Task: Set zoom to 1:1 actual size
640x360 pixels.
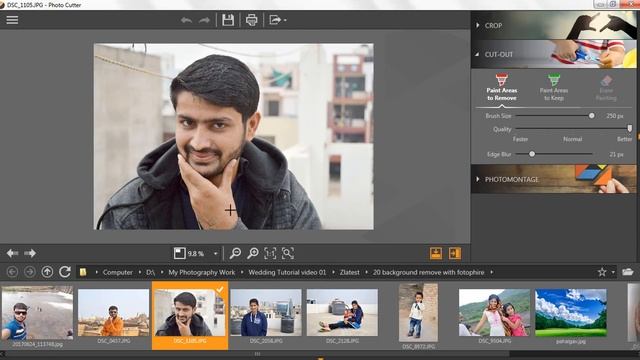Action: 270,253
